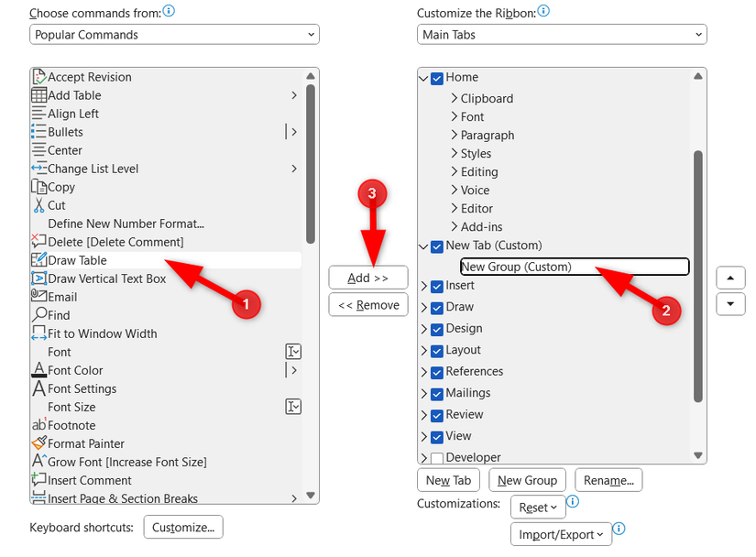Select the Draw Vertical Text Box icon
Viewport: 756px width, 557px height.
tap(38, 278)
